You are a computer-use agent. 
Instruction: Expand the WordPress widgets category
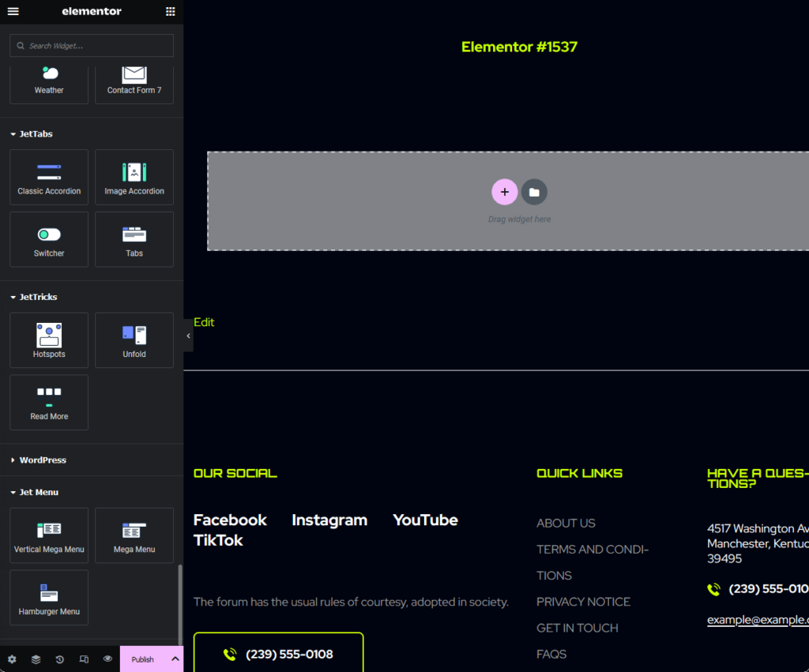[x=43, y=460]
